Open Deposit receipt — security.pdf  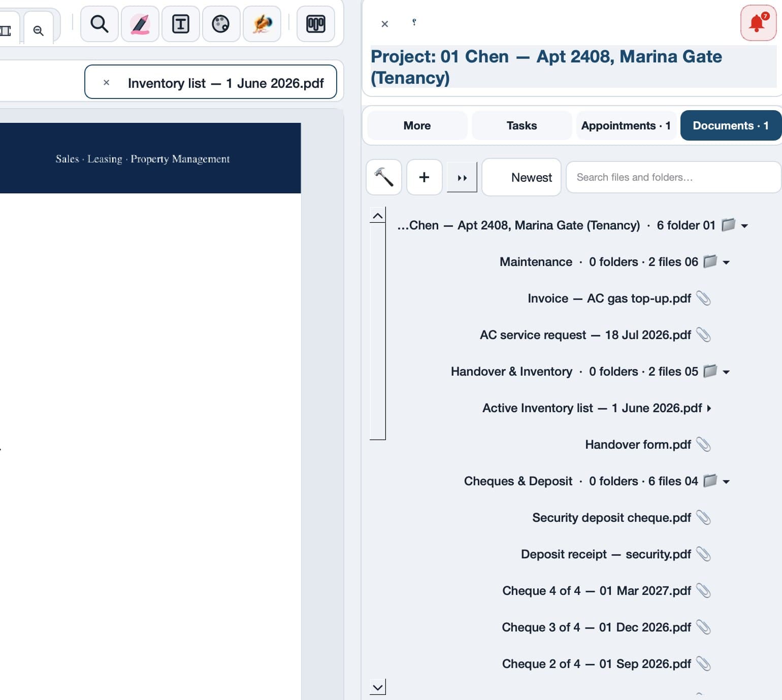[606, 554]
